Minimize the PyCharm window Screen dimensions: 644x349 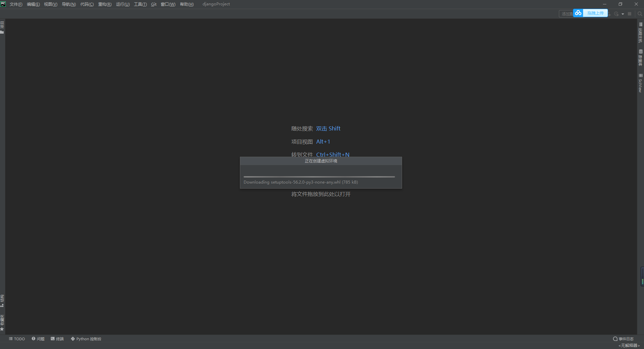point(605,4)
